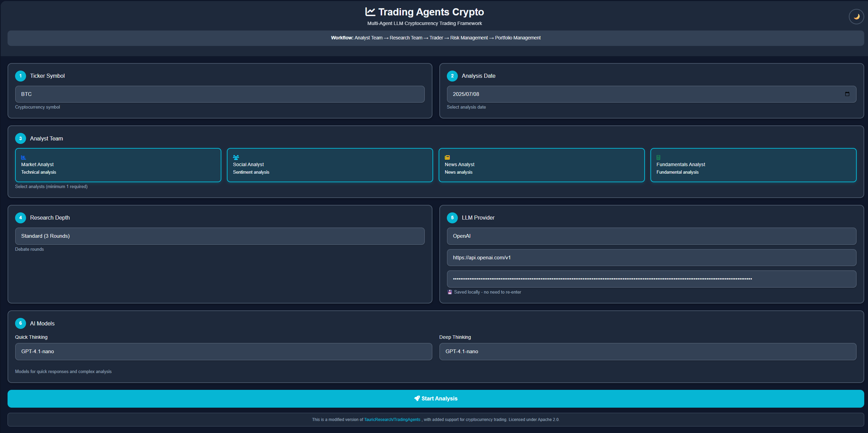
Task: Click the step 4 number badge
Action: pyautogui.click(x=21, y=218)
